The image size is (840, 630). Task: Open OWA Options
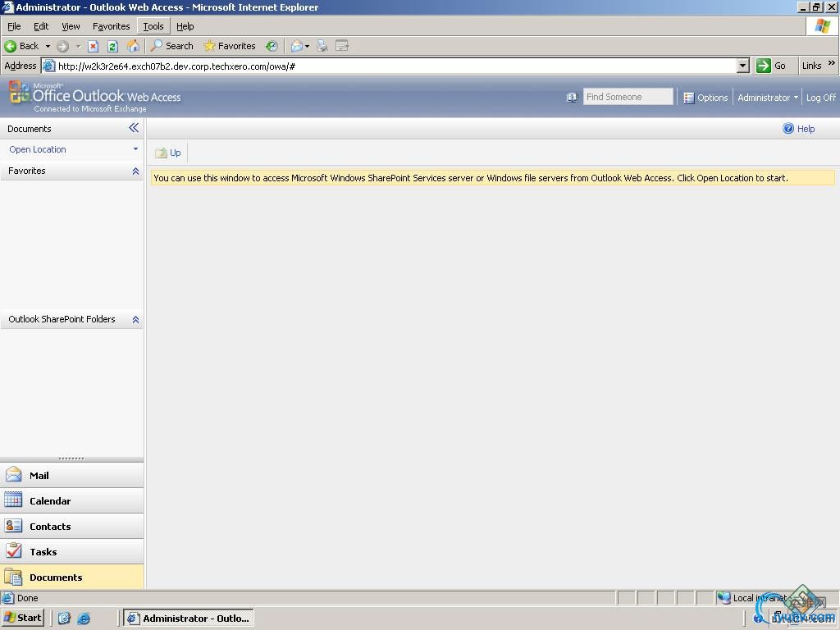[x=705, y=98]
